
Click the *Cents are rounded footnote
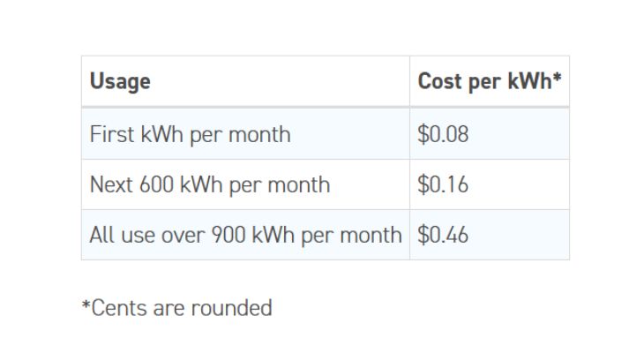176,308
